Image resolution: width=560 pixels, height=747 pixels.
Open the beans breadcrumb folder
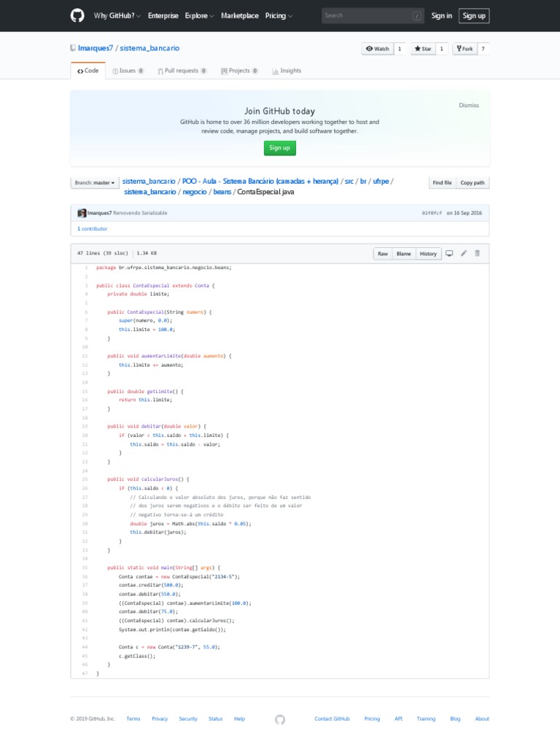coord(222,192)
